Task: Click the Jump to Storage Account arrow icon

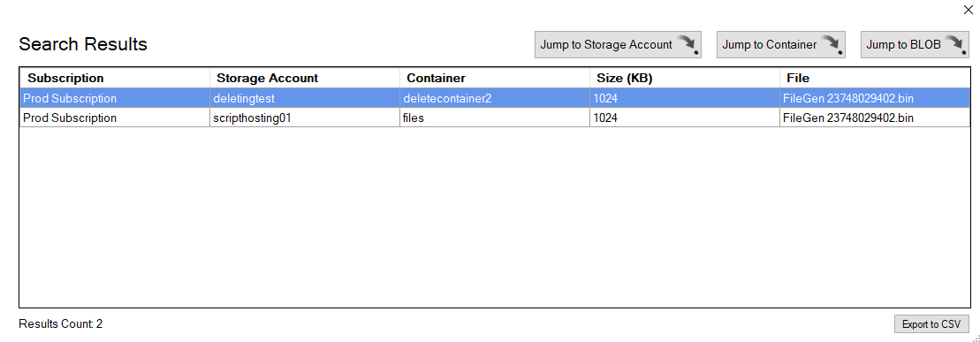Action: click(688, 44)
